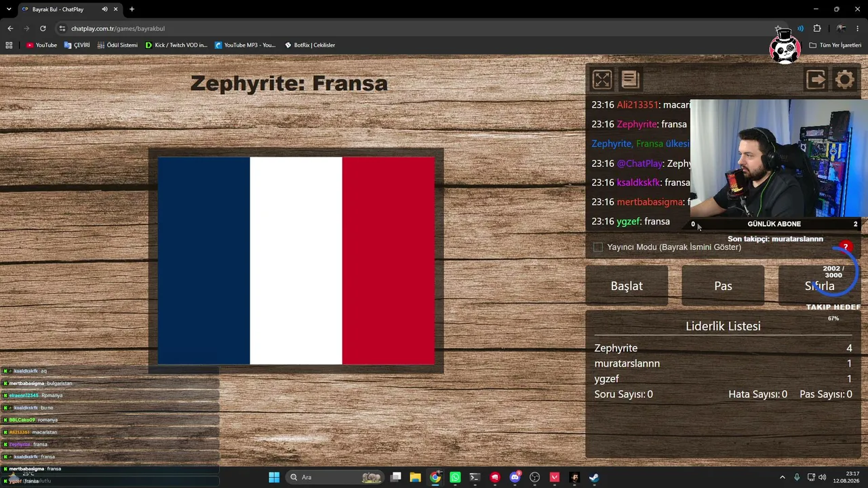This screenshot has height=488, width=868.
Task: Click the microphone icon in system tray
Action: point(797,478)
